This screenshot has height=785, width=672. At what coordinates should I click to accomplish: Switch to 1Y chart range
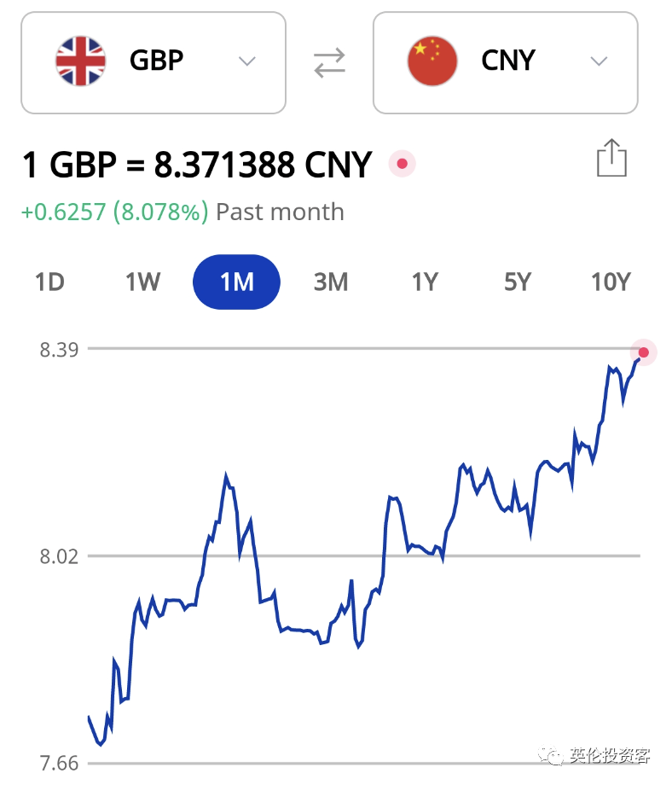[425, 282]
